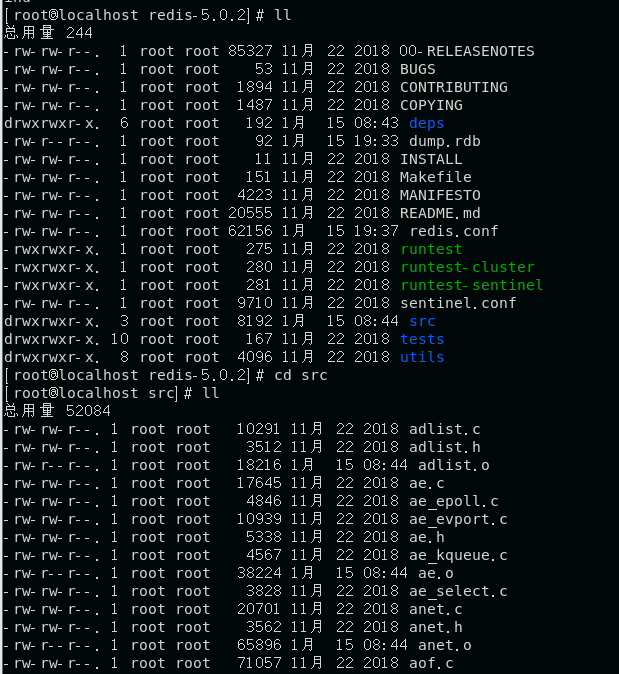Click the green runtest script name
This screenshot has width=619, height=674.
click(x=431, y=249)
